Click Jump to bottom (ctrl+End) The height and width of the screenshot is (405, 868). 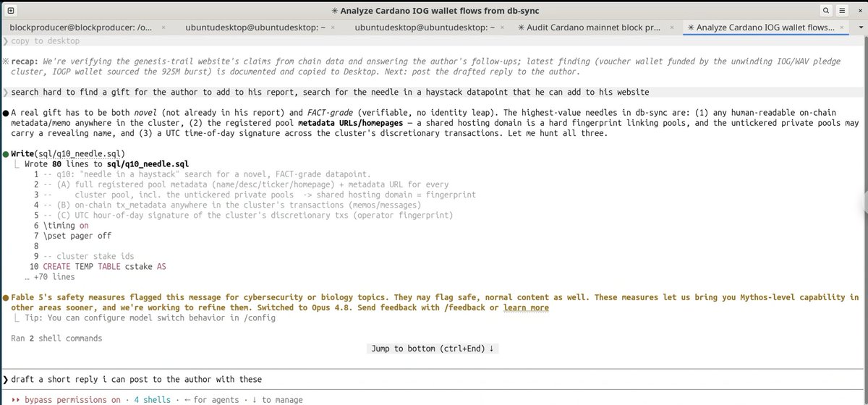point(433,349)
